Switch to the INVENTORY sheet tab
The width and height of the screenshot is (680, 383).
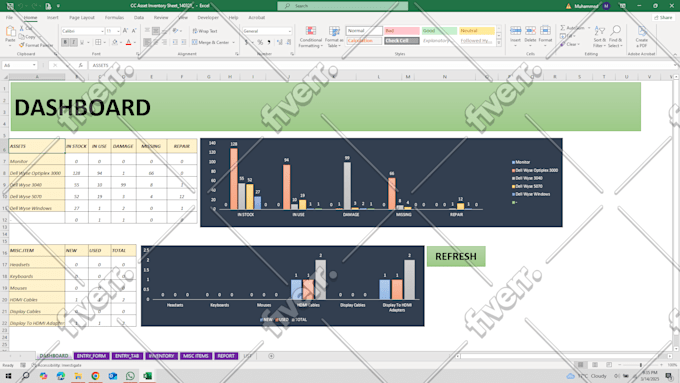point(161,356)
